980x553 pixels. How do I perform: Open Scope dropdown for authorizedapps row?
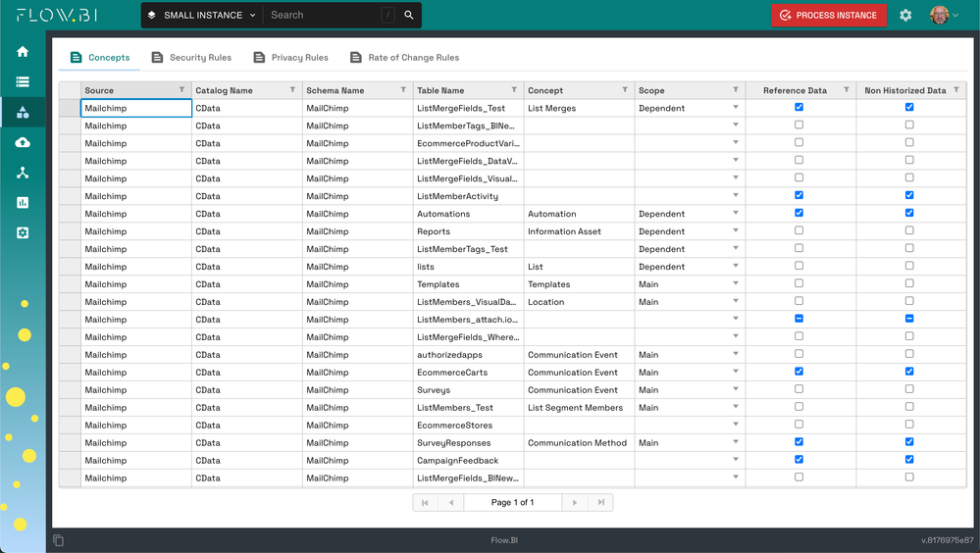coord(736,354)
